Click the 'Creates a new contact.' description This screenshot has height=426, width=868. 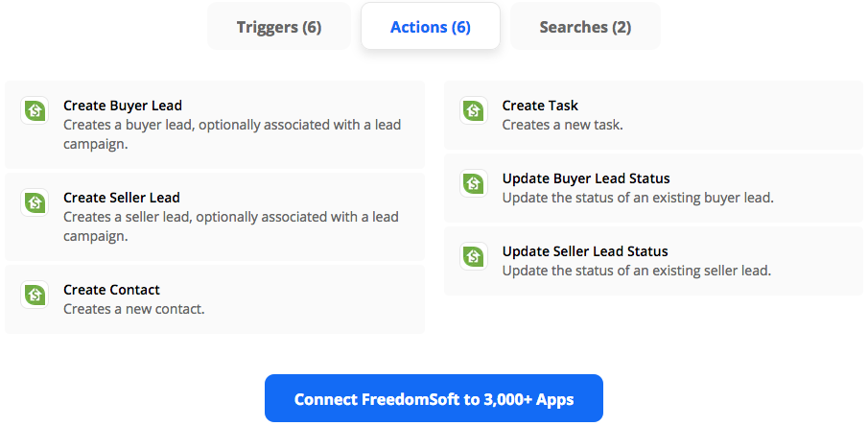tap(134, 309)
